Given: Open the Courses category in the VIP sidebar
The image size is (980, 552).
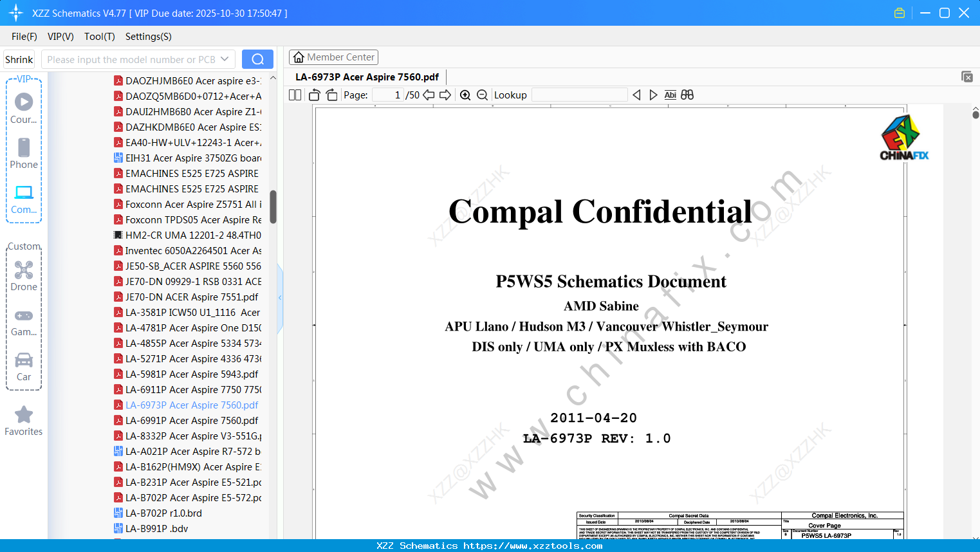Looking at the screenshot, I should click(24, 108).
